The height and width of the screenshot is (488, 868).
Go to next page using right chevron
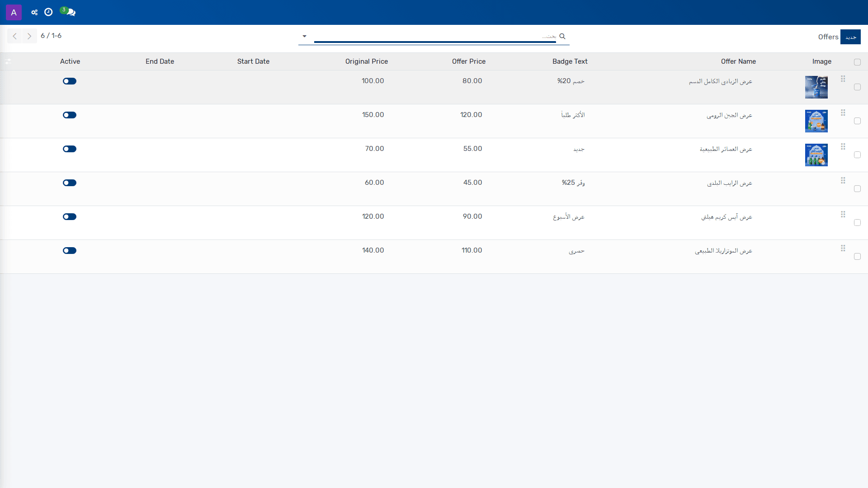29,36
